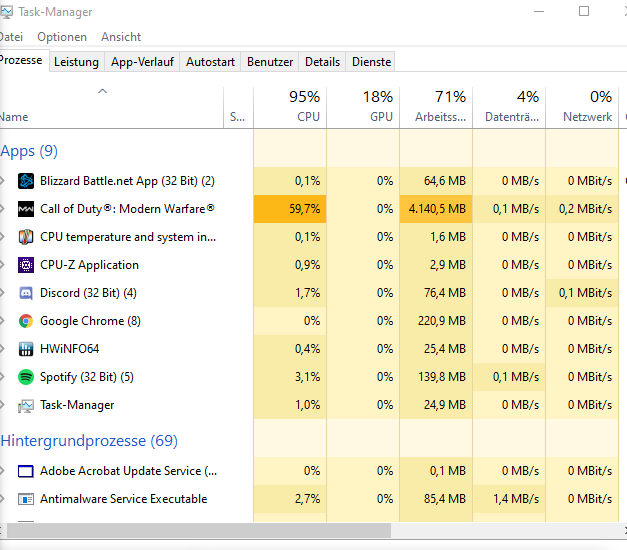The height and width of the screenshot is (550, 627).
Task: Switch to the Autostart tab
Action: [210, 62]
